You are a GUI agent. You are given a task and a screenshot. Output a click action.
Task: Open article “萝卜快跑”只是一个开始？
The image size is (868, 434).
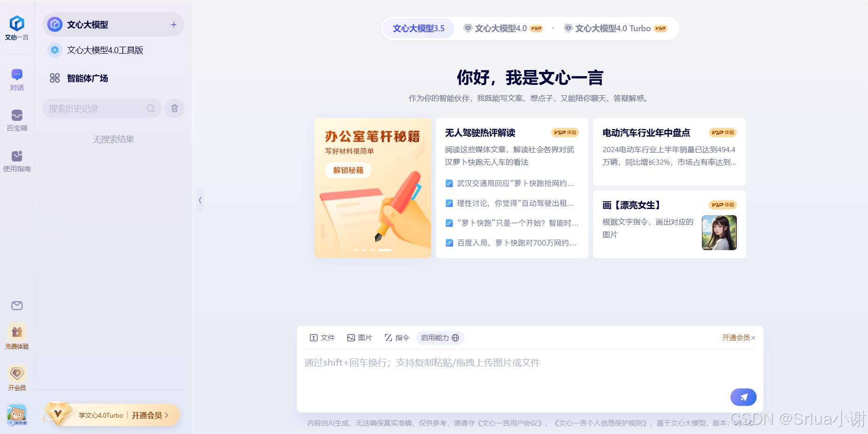[x=512, y=223]
